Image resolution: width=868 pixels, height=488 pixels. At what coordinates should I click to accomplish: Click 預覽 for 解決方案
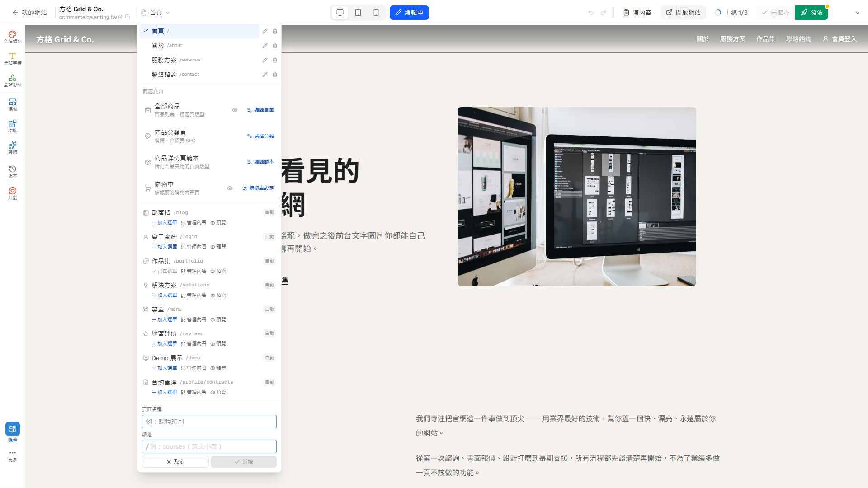coord(218,296)
